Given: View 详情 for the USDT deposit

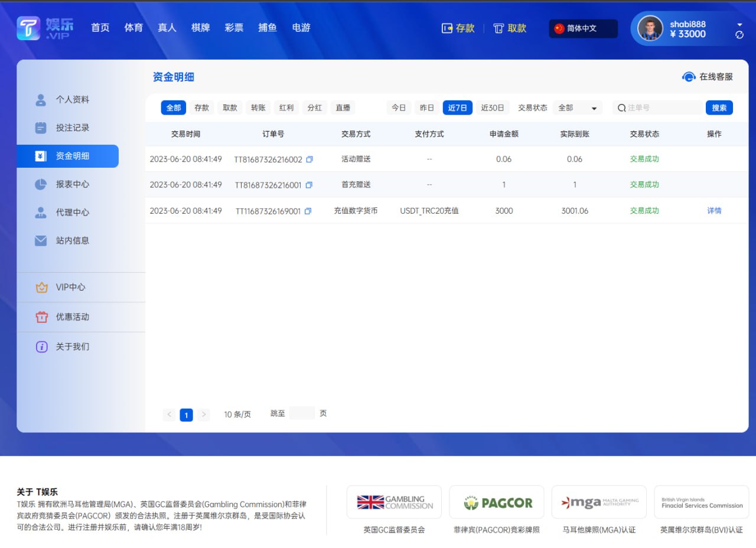Looking at the screenshot, I should click(x=713, y=210).
